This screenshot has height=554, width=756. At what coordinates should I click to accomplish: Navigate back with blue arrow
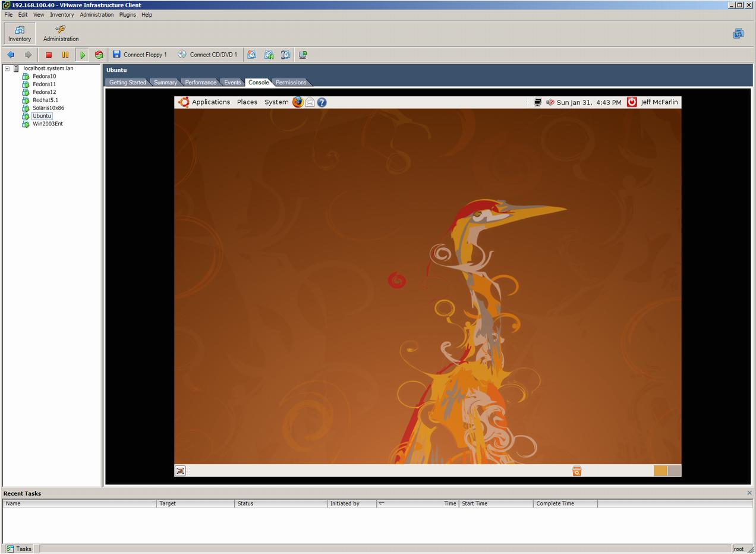tap(11, 55)
